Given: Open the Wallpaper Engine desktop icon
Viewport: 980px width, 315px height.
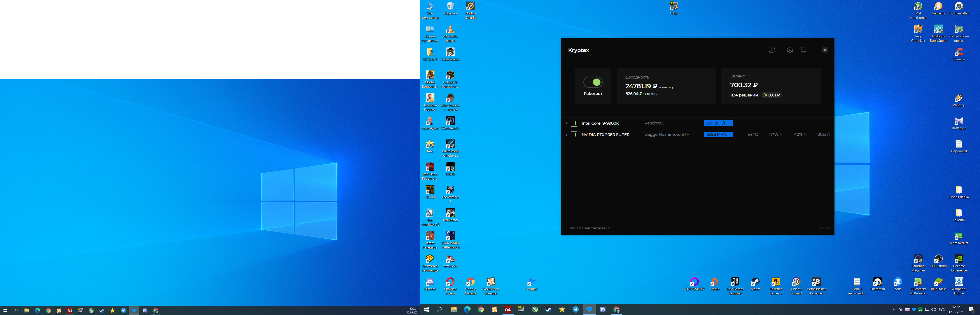Looking at the screenshot, I should point(959,287).
